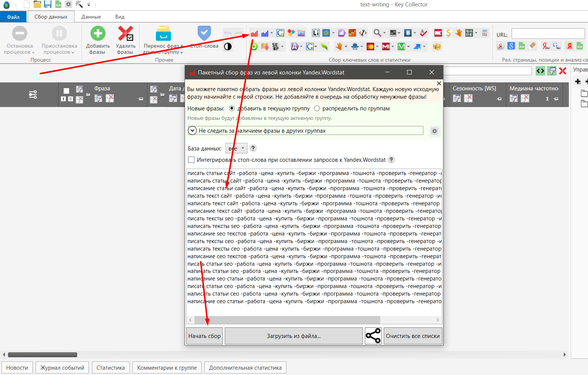The height and width of the screenshot is (375, 588).
Task: Click the VKontakte "B" toolbar icon
Action: pyautogui.click(x=408, y=33)
